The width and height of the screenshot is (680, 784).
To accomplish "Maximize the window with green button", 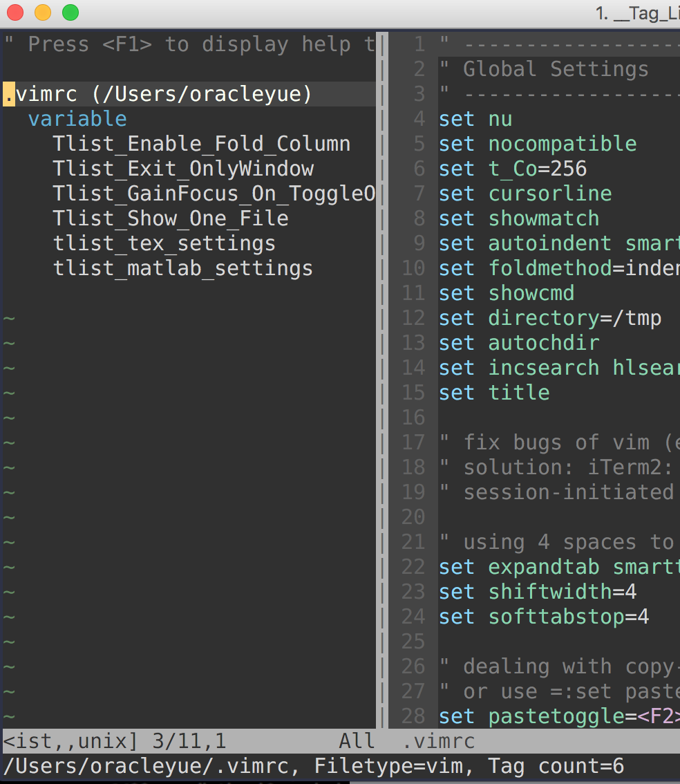I will click(70, 12).
